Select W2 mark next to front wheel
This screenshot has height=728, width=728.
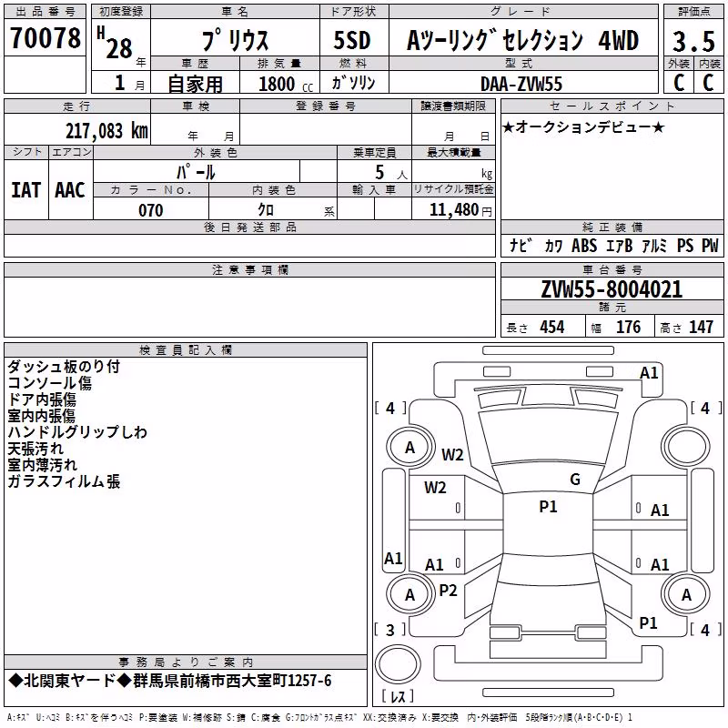(x=452, y=455)
